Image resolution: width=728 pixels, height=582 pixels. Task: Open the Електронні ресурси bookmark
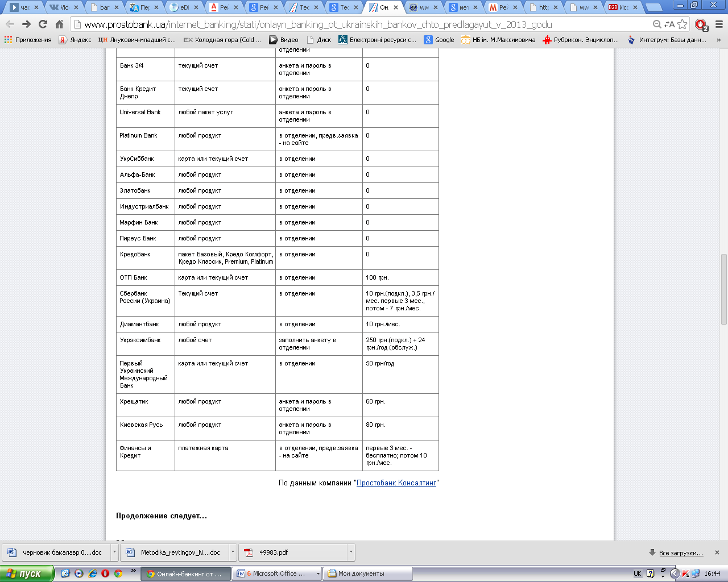point(378,40)
